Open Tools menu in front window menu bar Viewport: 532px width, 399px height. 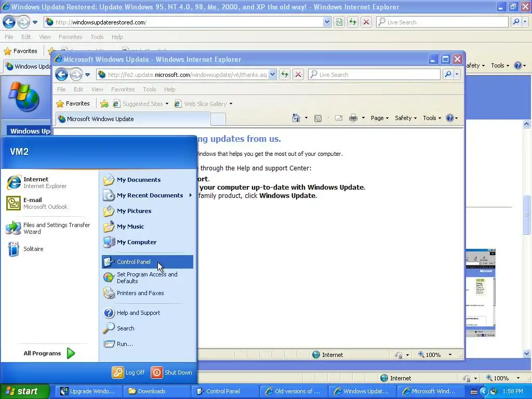click(149, 89)
